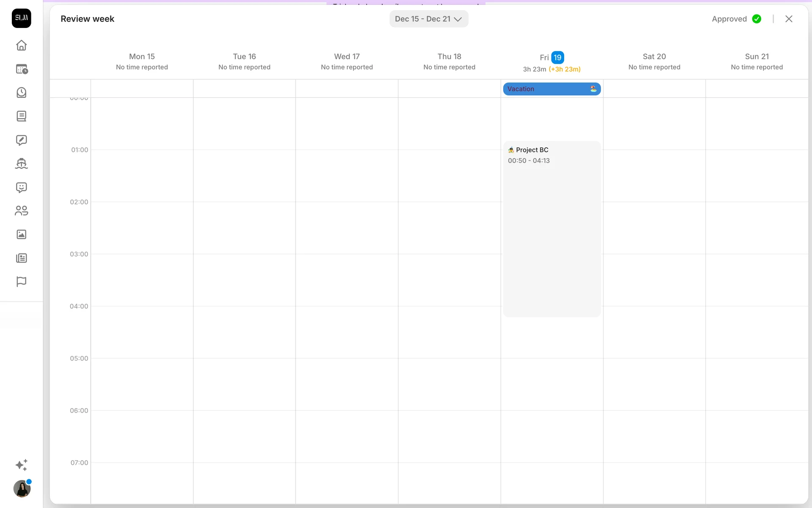The width and height of the screenshot is (812, 508).
Task: Click the newspaper sidebar icon
Action: point(22,258)
